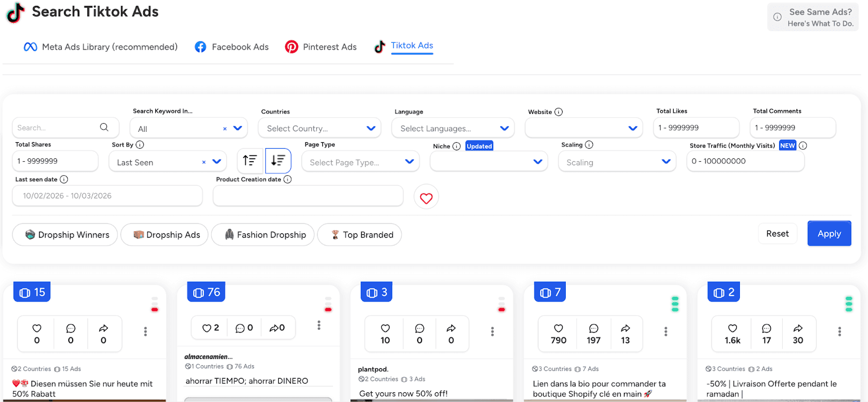Open the Scaling dropdown

click(x=617, y=162)
